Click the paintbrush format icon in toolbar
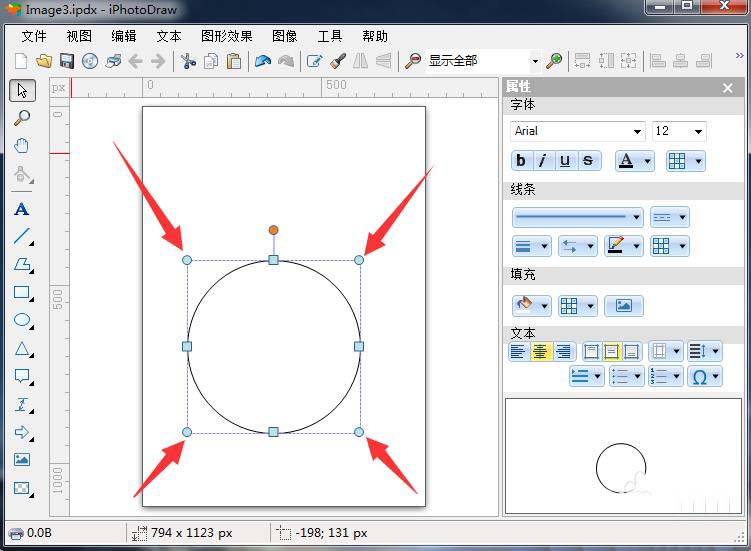The width and height of the screenshot is (751, 551). pos(338,61)
